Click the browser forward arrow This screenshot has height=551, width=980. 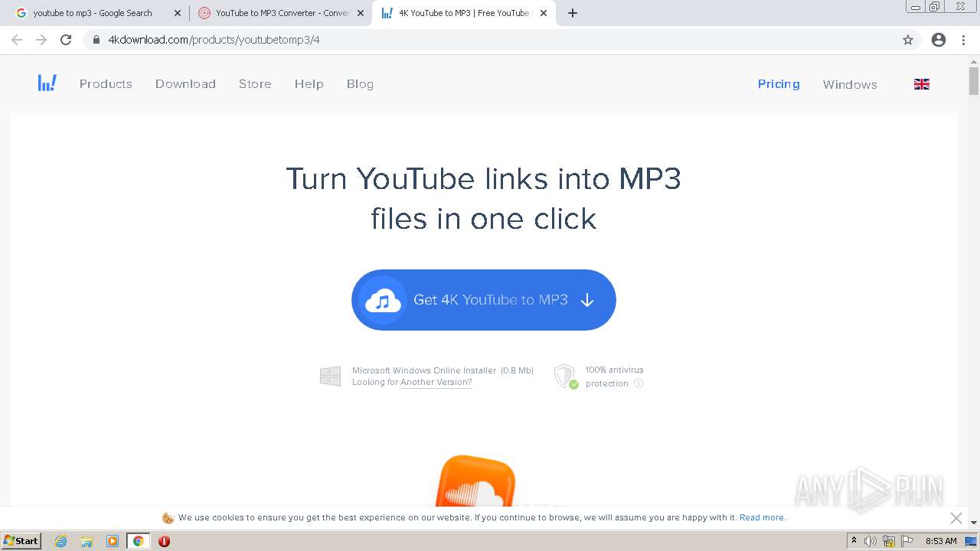tap(41, 40)
